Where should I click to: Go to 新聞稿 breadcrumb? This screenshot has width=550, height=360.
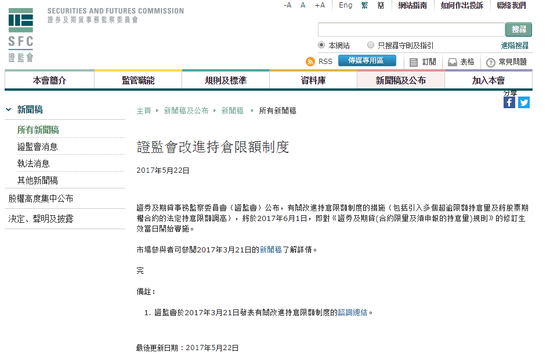click(232, 111)
